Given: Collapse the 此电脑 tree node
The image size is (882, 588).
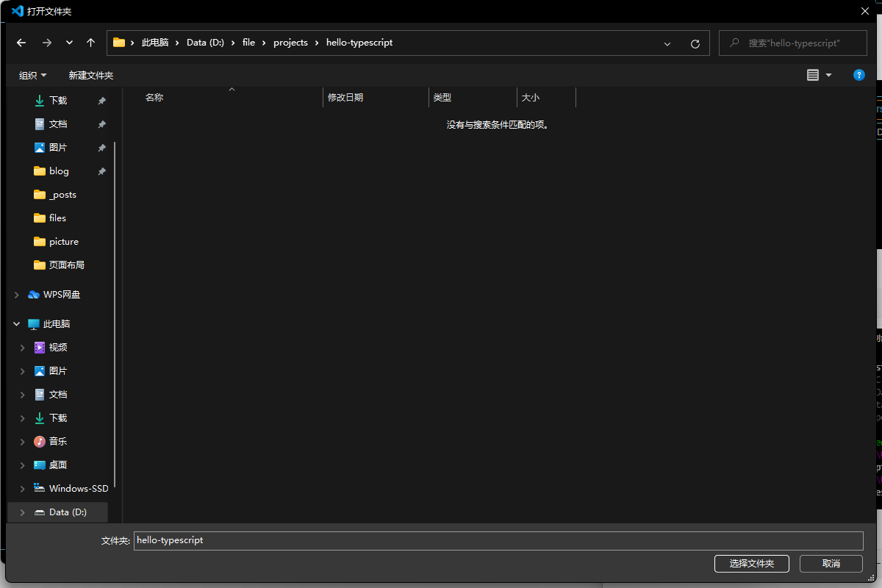Looking at the screenshot, I should [x=16, y=324].
